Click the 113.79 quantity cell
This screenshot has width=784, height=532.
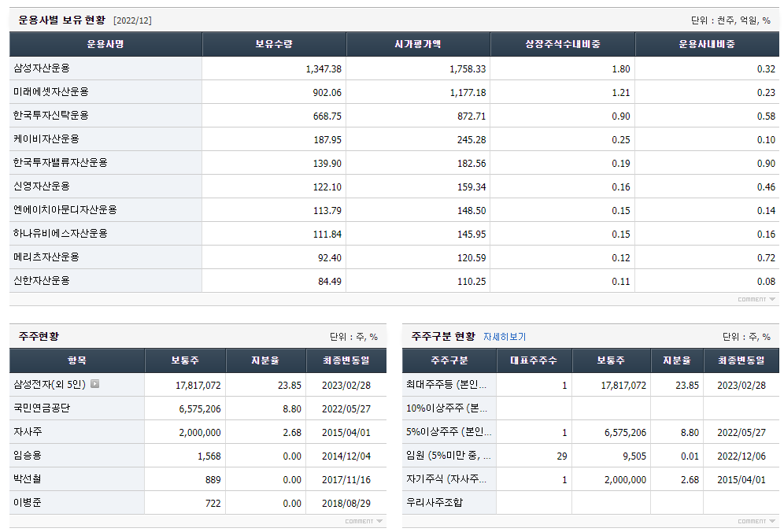327,210
